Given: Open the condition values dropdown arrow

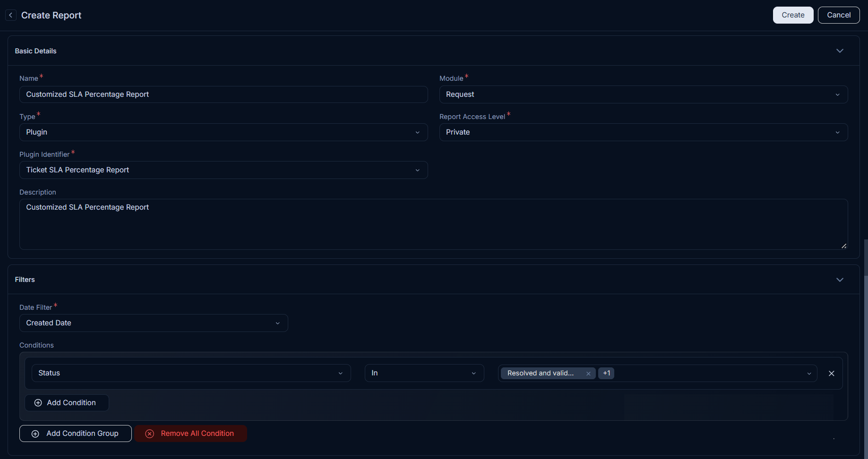Looking at the screenshot, I should tap(809, 374).
